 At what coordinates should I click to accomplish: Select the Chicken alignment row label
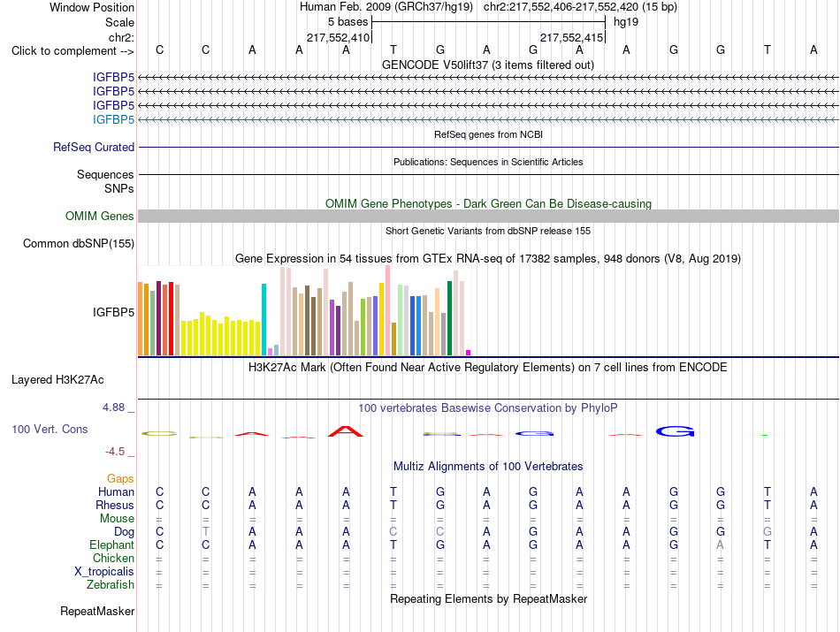click(x=113, y=558)
